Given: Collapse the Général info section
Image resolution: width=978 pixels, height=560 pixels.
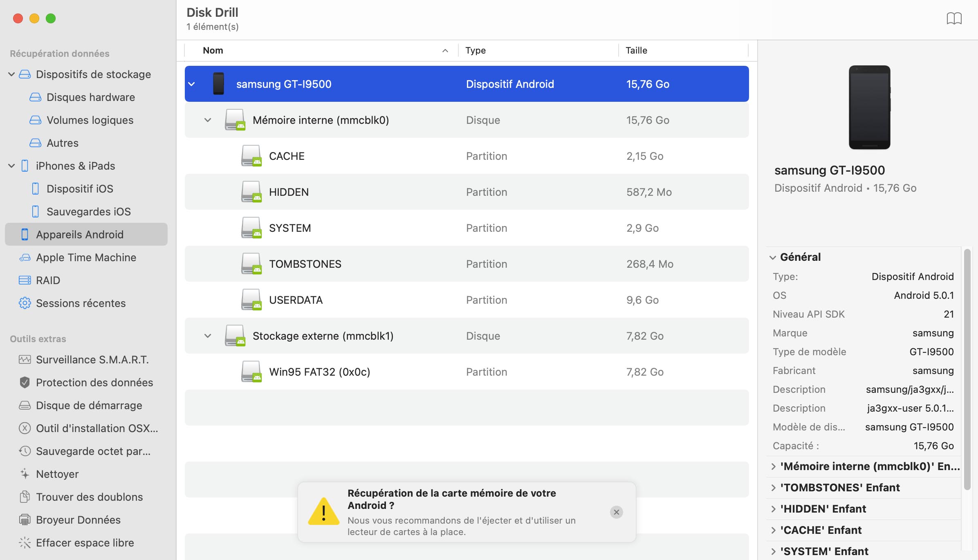Looking at the screenshot, I should [x=773, y=258].
